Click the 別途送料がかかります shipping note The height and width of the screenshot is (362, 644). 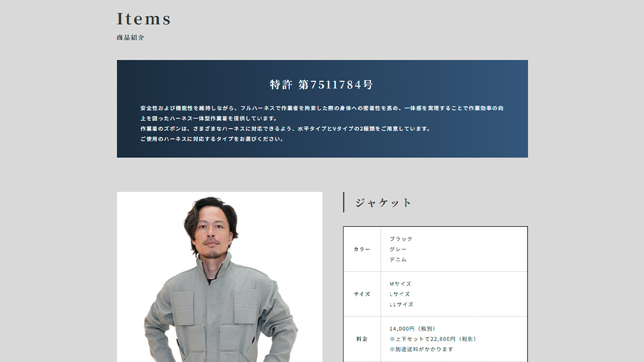(x=421, y=349)
